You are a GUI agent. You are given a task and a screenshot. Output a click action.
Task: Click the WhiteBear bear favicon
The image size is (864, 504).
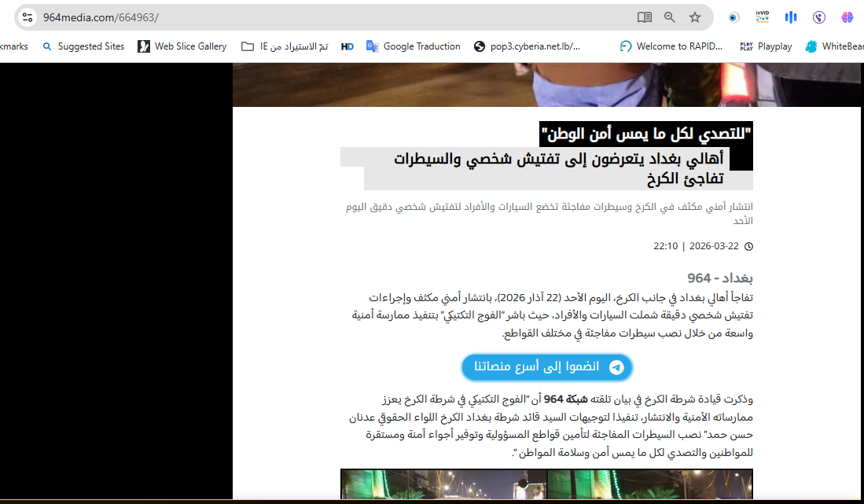pyautogui.click(x=811, y=46)
